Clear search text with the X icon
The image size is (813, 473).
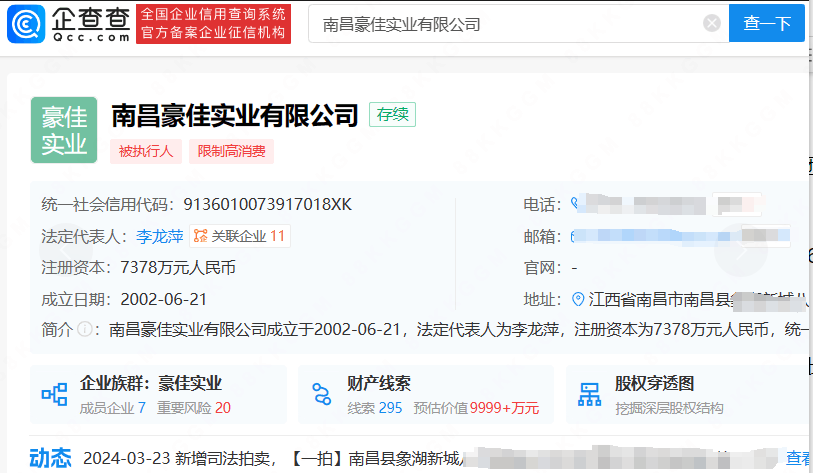[x=711, y=23]
